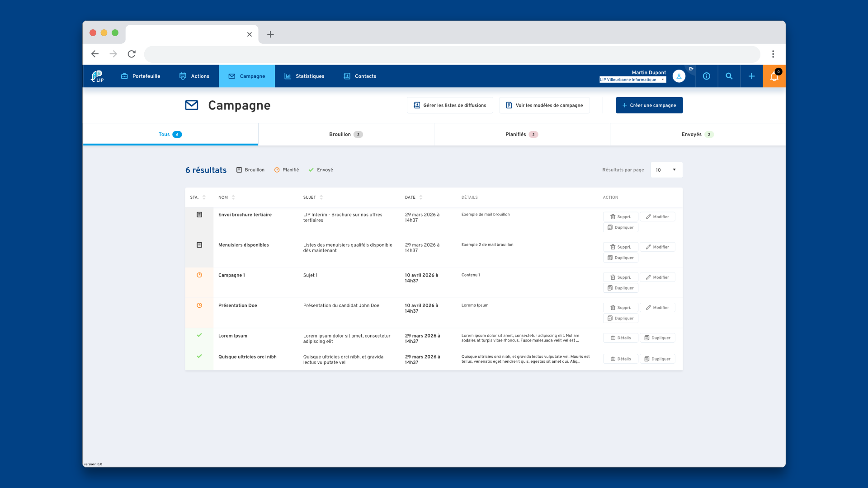Click the plus icon in the top bar

752,76
